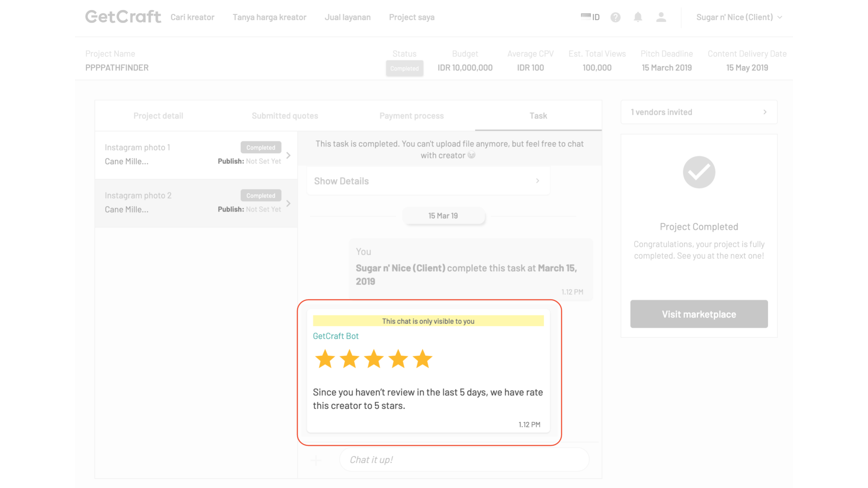Image resolution: width=868 pixels, height=488 pixels.
Task: Click the project status Completed badge
Action: coord(404,68)
